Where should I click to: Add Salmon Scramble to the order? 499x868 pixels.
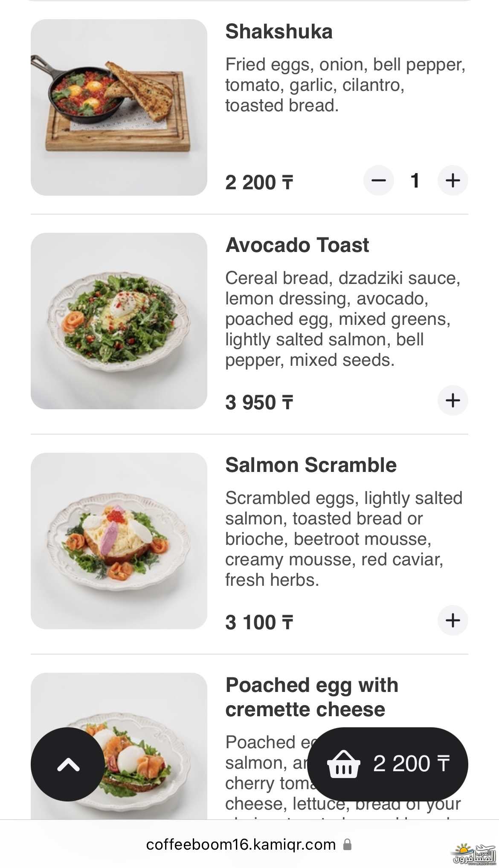point(453,620)
